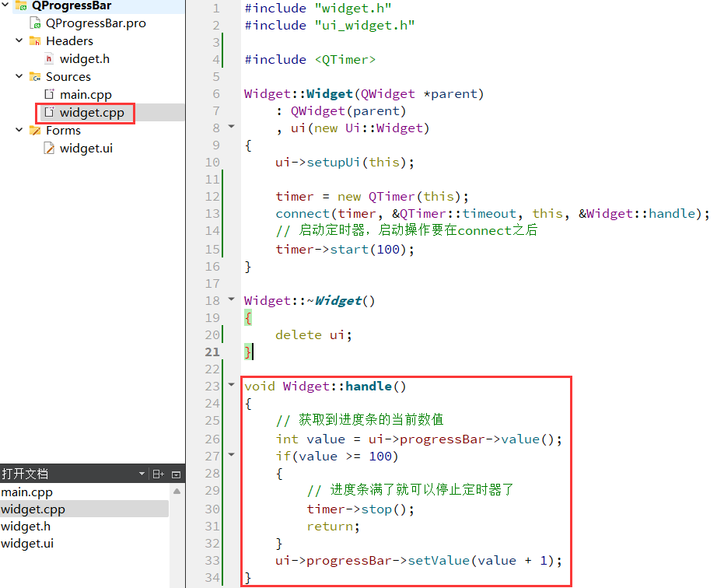Fold the handle function at line 23
The width and height of the screenshot is (717, 588).
pyautogui.click(x=232, y=384)
